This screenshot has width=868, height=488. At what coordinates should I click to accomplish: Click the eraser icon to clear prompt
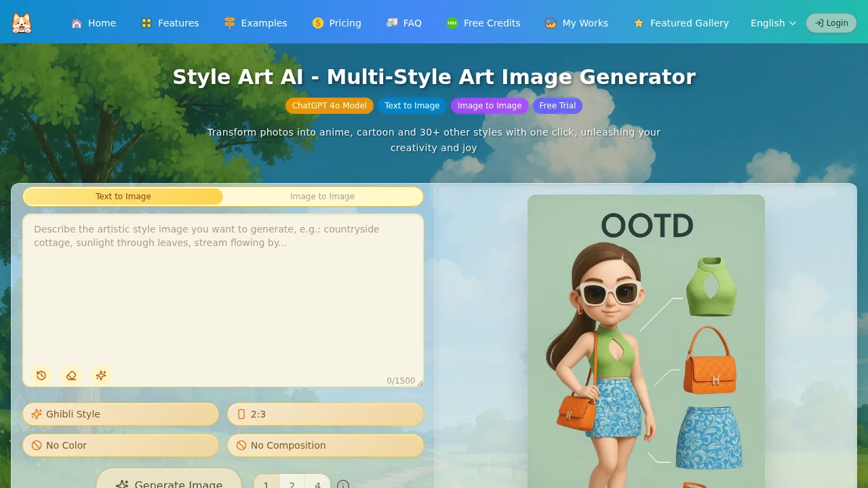click(71, 375)
